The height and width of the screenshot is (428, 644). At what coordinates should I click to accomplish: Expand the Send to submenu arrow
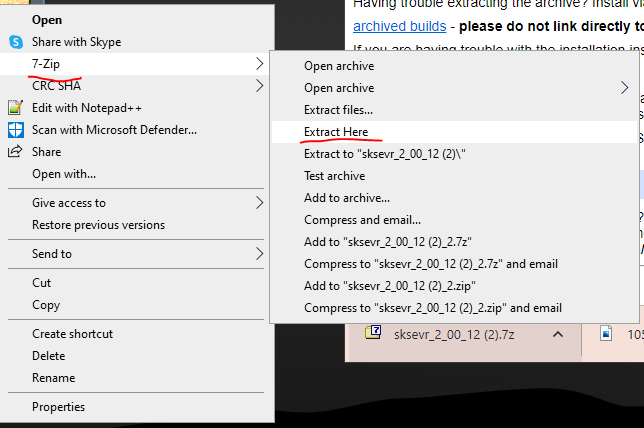point(260,254)
